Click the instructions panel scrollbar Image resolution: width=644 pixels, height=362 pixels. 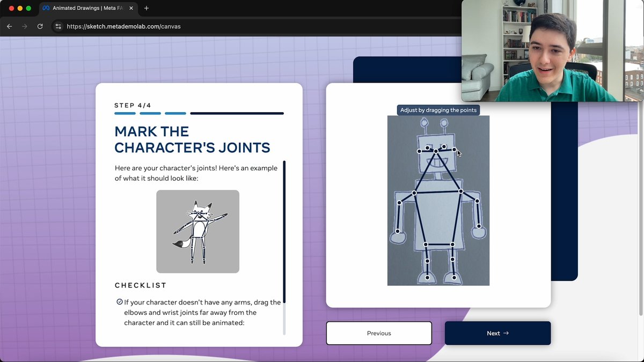point(284,232)
